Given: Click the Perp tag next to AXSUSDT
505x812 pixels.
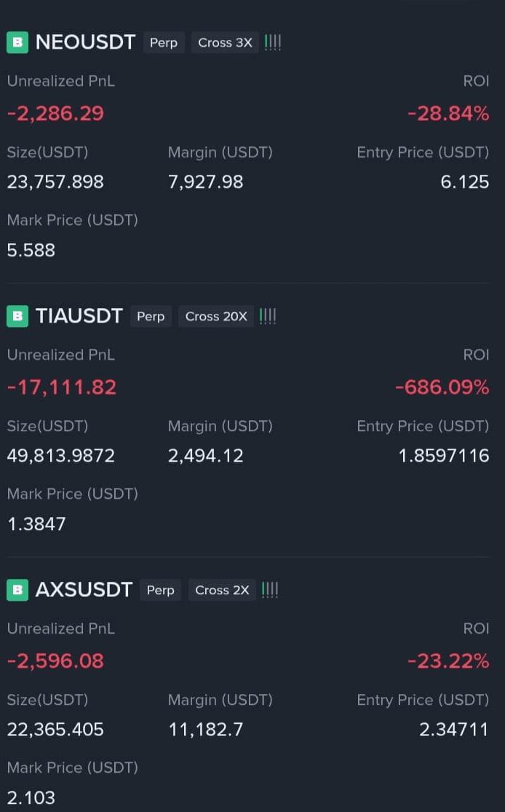Looking at the screenshot, I should coord(160,590).
